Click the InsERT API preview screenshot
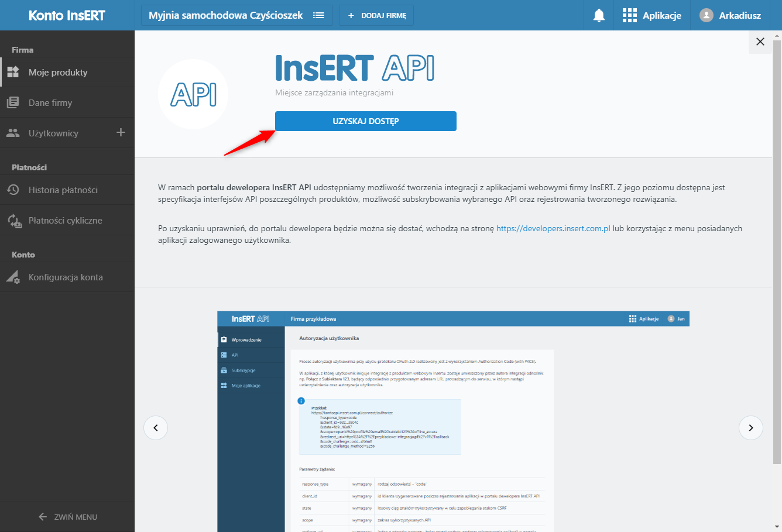The width and height of the screenshot is (782, 532). tap(453, 421)
